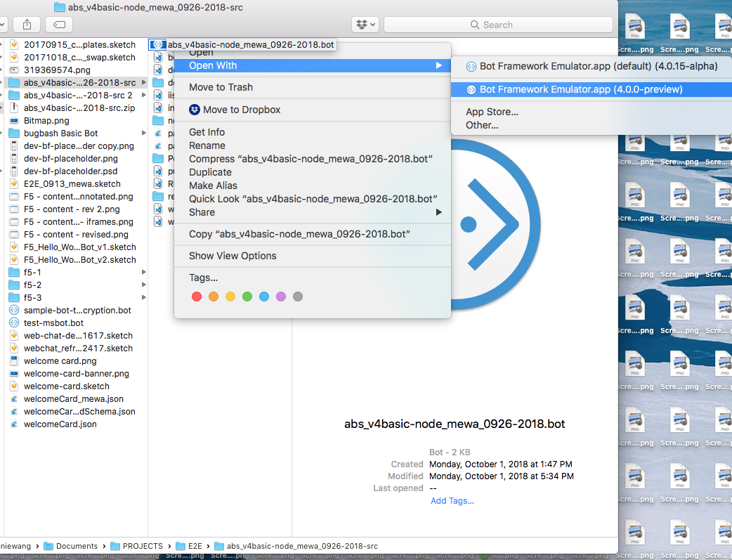Screen dimensions: 732x560
Task: Click the Sketch icon for E2E_0913_mewa.sketch
Action: tap(14, 183)
